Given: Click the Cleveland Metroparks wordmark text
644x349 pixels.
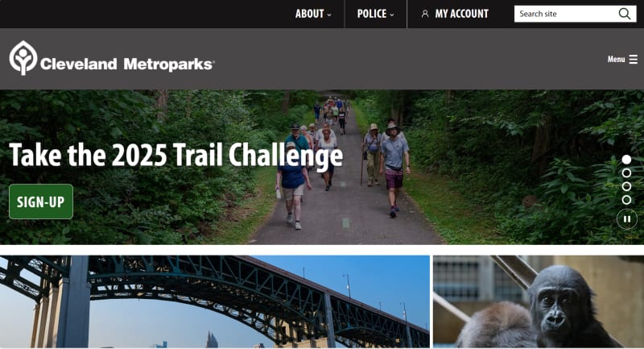Looking at the screenshot, I should [127, 64].
